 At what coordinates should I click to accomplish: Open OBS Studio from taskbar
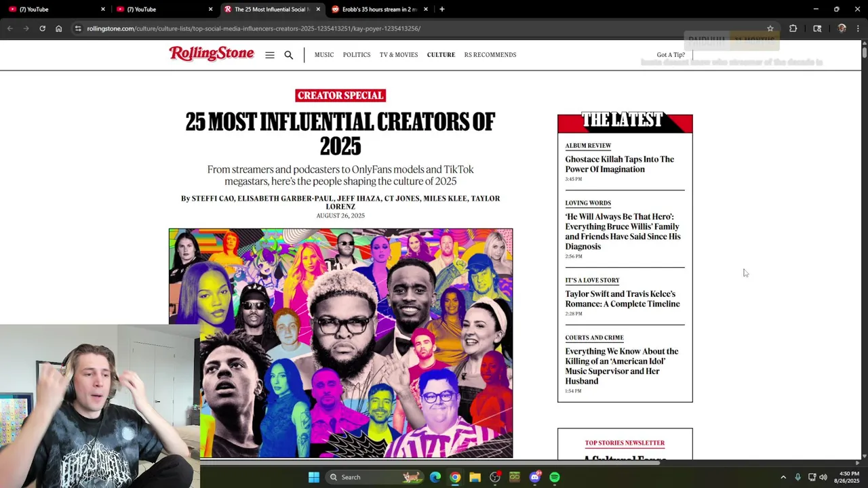(495, 477)
